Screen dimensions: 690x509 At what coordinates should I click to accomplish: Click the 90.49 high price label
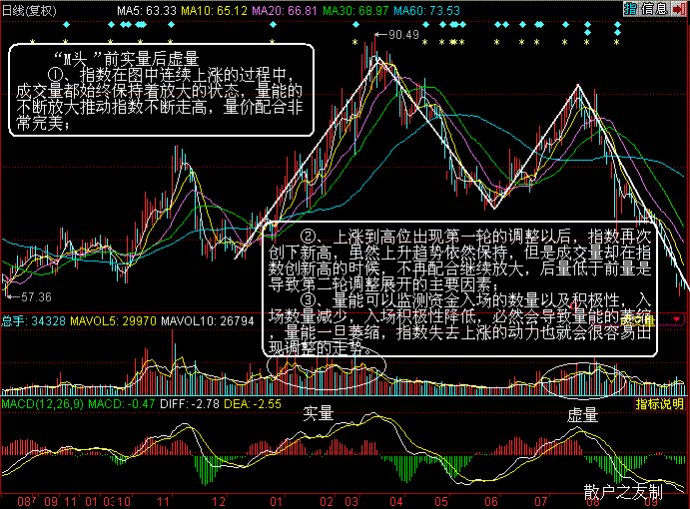[403, 34]
